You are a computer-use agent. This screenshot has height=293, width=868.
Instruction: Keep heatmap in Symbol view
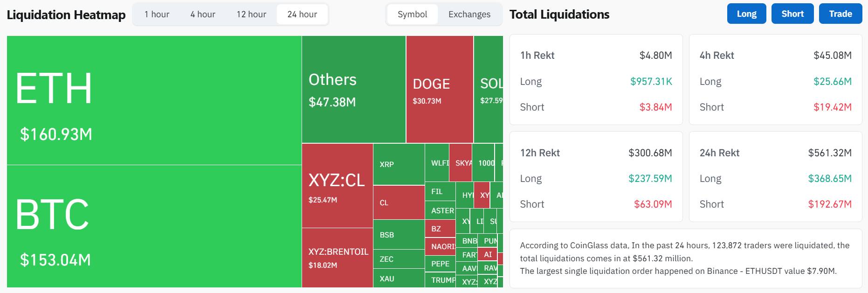(x=412, y=14)
